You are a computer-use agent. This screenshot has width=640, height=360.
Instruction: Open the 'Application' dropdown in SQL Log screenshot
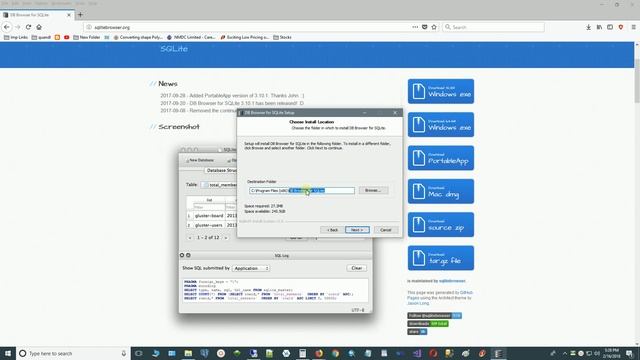tap(251, 268)
